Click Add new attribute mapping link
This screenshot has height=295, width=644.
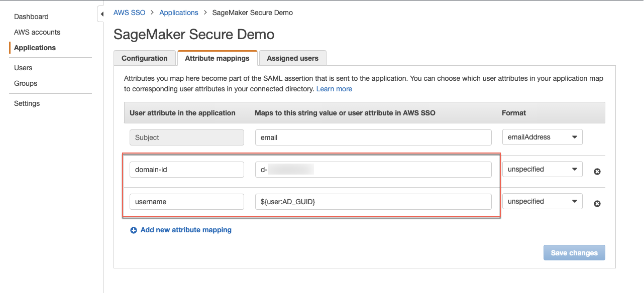click(x=186, y=230)
